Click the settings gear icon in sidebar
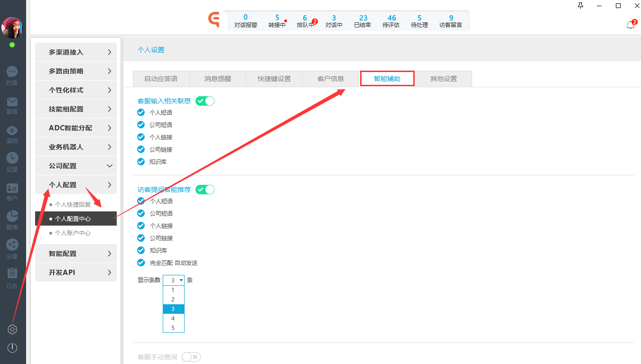 [x=12, y=329]
